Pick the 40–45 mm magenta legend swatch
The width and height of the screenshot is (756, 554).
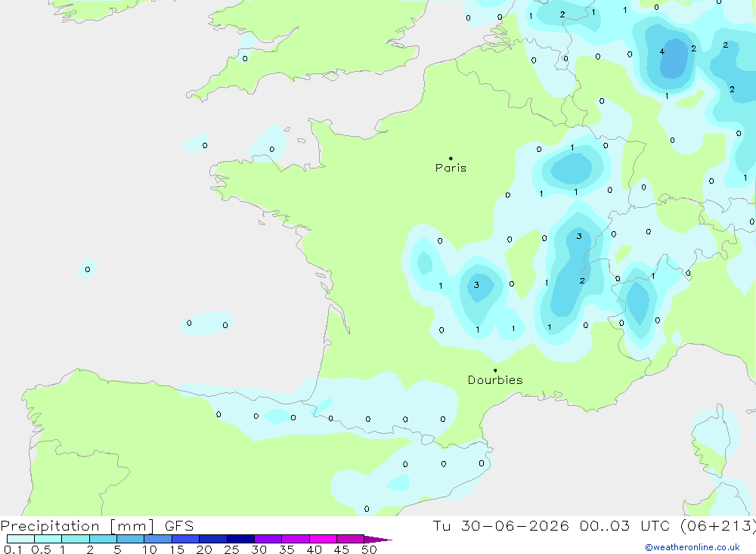click(x=323, y=539)
